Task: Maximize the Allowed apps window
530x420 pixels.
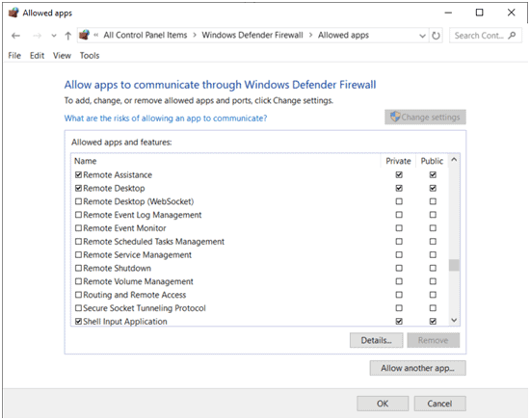Action: point(479,13)
